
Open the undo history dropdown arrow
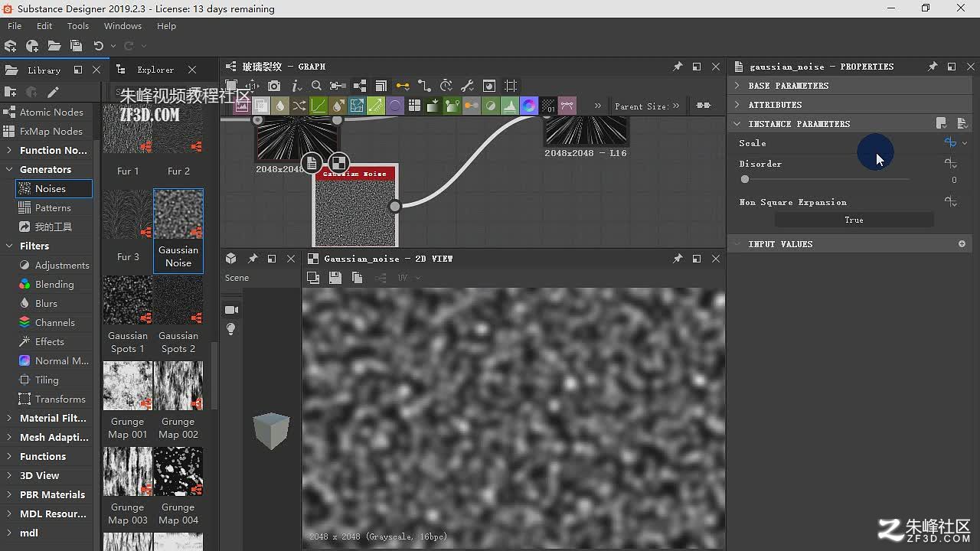(113, 46)
